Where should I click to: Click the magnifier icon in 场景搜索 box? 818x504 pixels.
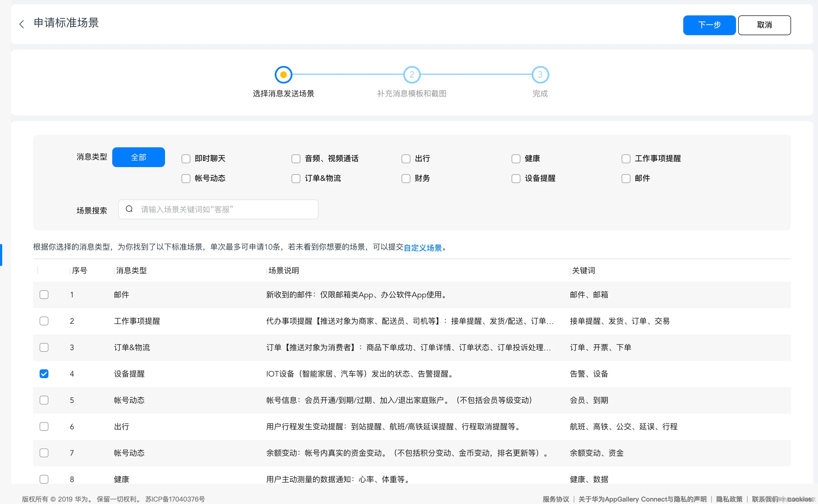130,209
